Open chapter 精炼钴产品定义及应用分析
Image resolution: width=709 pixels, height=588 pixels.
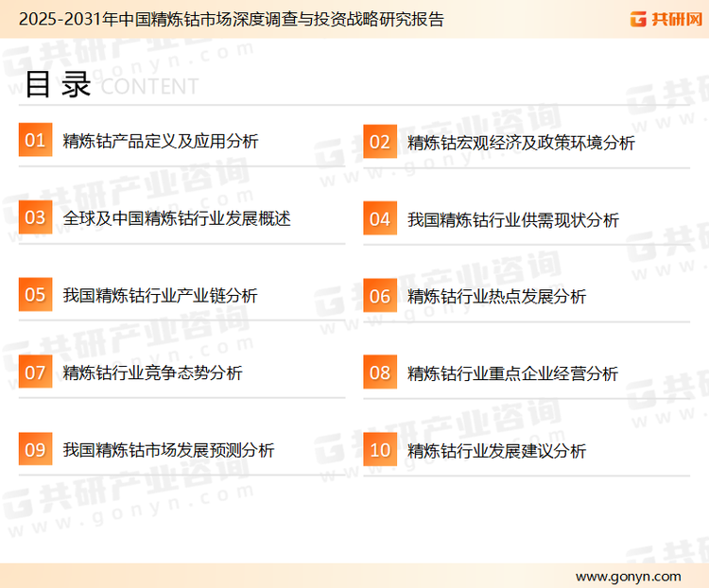161,141
